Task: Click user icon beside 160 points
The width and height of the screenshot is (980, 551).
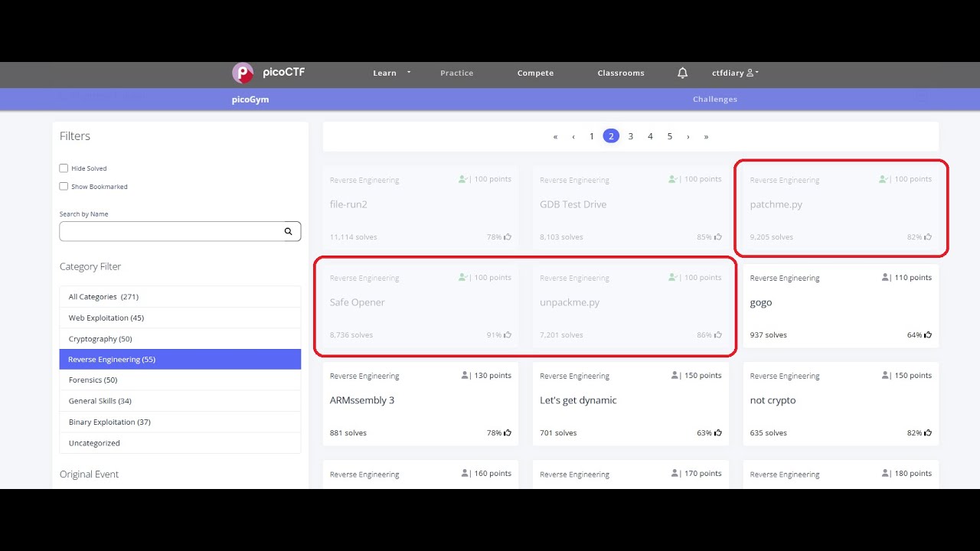Action: tap(465, 474)
